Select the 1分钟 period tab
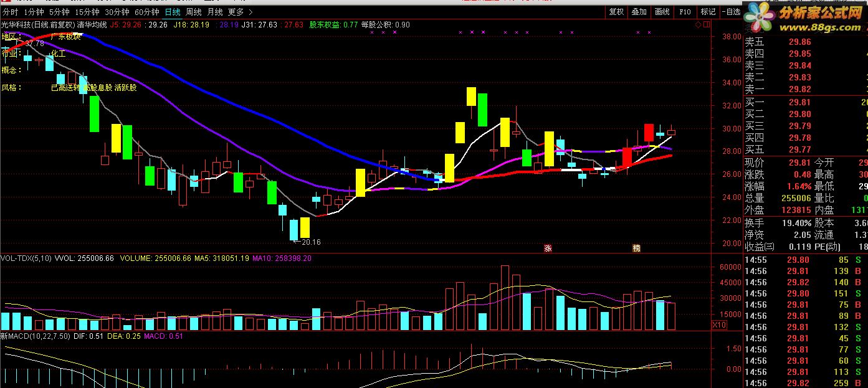 tap(33, 12)
